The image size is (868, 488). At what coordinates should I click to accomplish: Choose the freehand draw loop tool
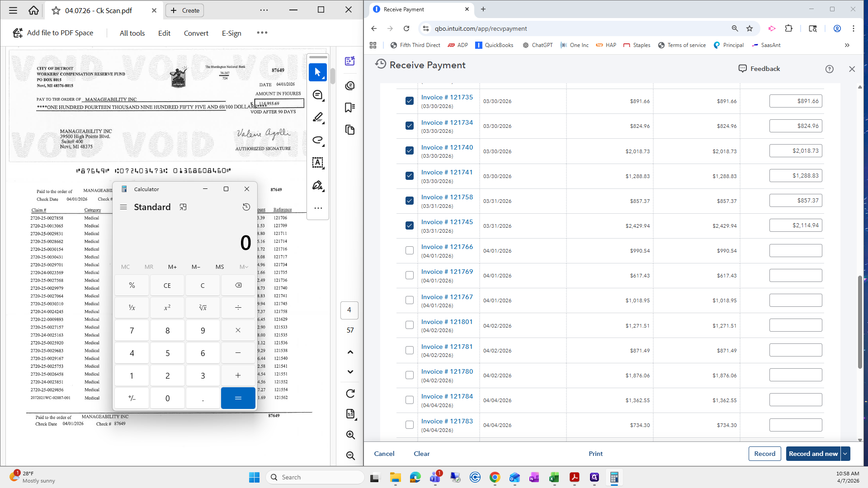click(x=318, y=140)
